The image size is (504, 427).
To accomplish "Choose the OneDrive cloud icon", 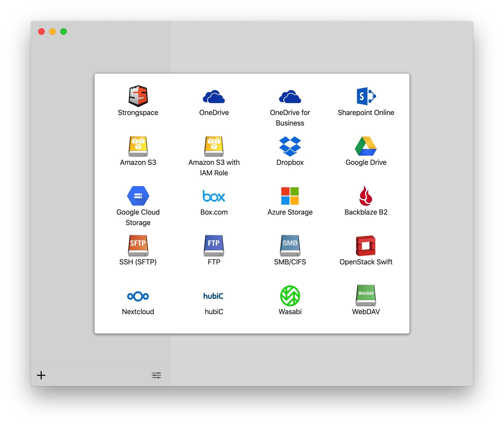I will [214, 97].
